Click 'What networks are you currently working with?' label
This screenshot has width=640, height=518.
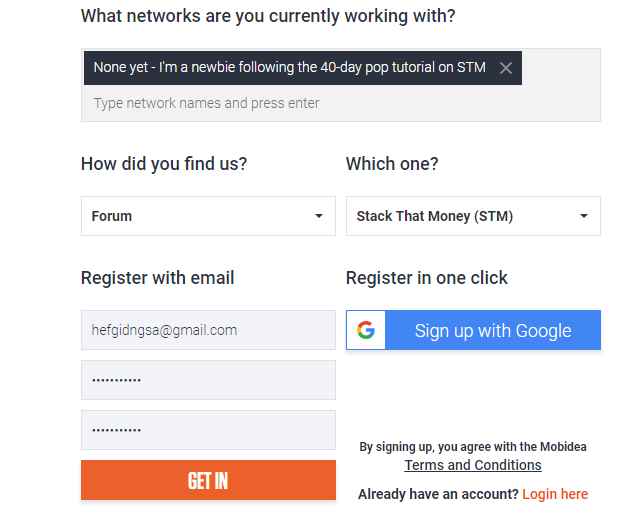click(268, 16)
